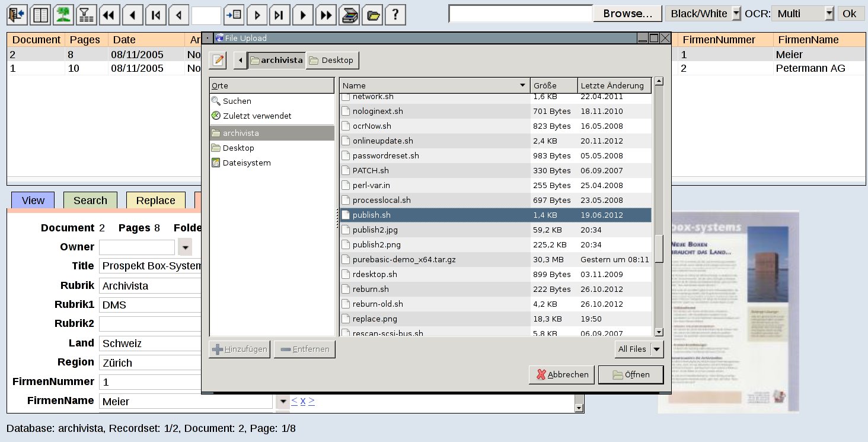Select Desktop folder in Orte sidebar
Viewport: 868px width, 442px height.
(272, 148)
